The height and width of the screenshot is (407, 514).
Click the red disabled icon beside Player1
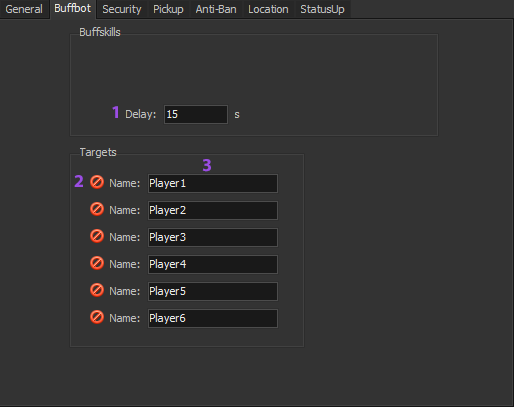point(97,182)
